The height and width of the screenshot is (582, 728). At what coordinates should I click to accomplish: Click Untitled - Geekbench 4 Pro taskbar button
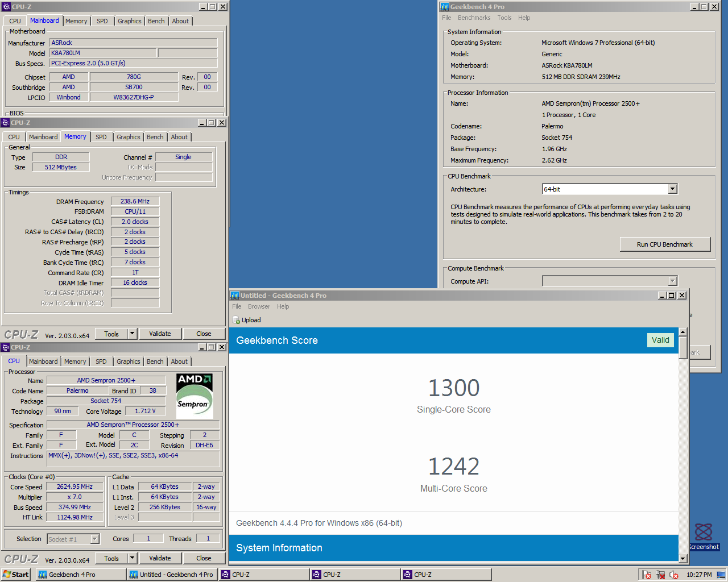[172, 575]
